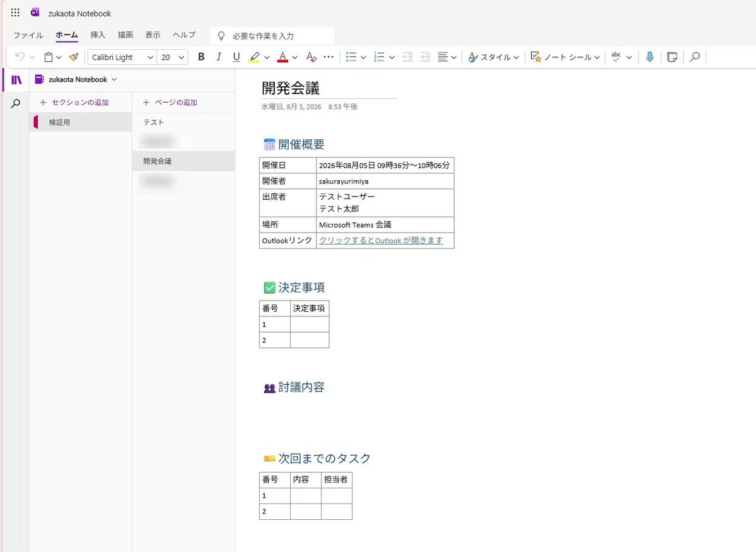756x552 pixels.
Task: Click the Undo arrow icon
Action: (20, 57)
